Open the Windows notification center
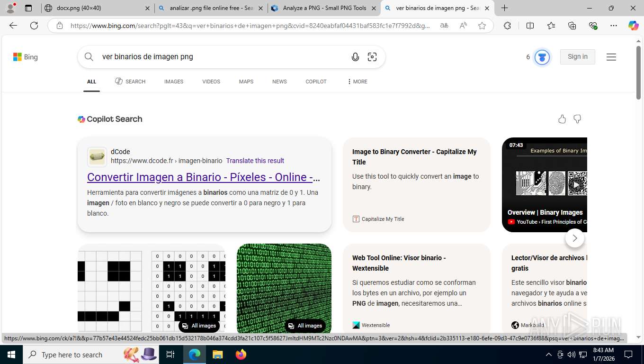 (628, 355)
